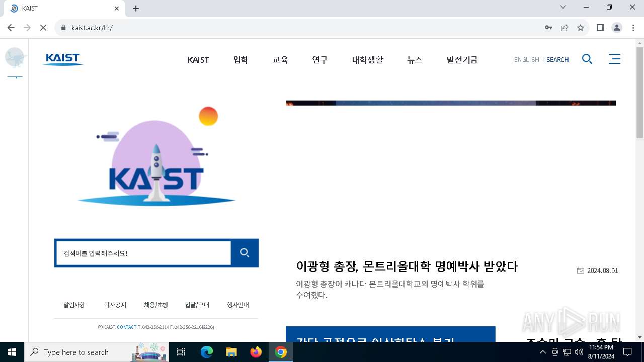
Task: Open the 알림사항 link
Action: [x=74, y=305]
